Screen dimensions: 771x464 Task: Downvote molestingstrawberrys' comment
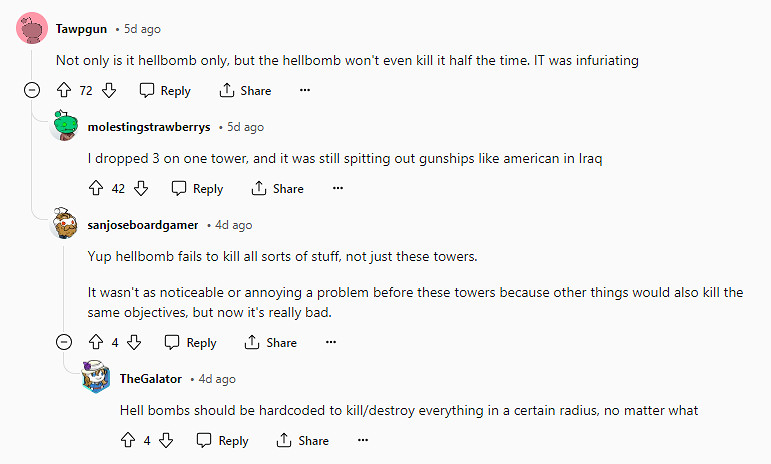coord(141,188)
